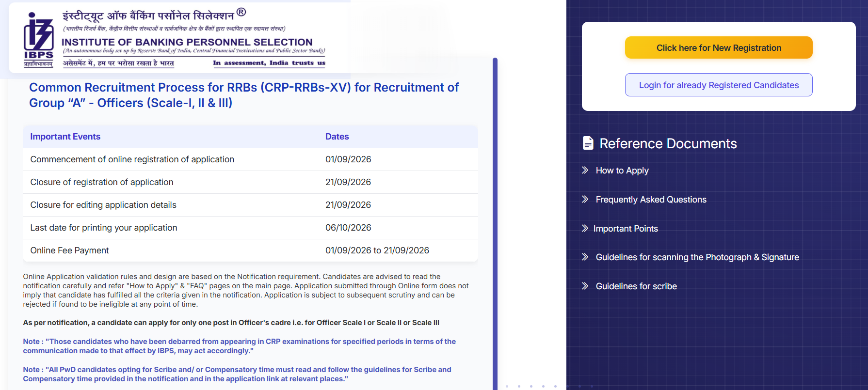Click the Institute of Banking Personnel Selection title
The width and height of the screenshot is (868, 390).
click(x=187, y=42)
